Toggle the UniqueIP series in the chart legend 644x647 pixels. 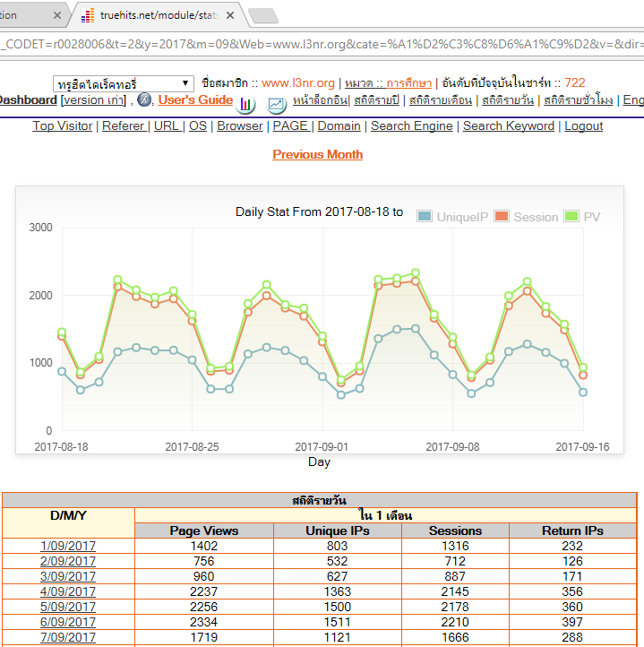tap(452, 217)
